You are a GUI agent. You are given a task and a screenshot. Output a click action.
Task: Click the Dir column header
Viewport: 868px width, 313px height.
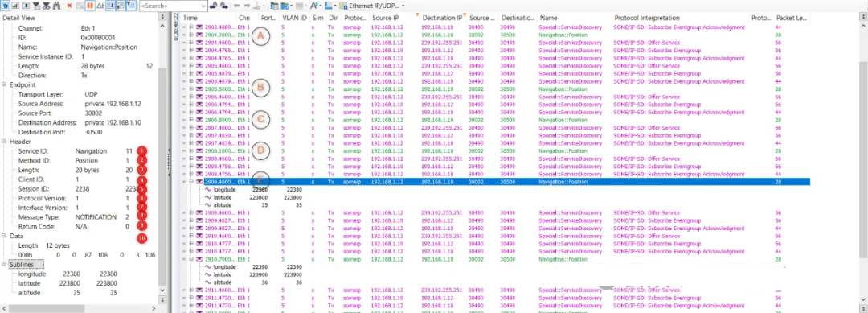(x=334, y=18)
